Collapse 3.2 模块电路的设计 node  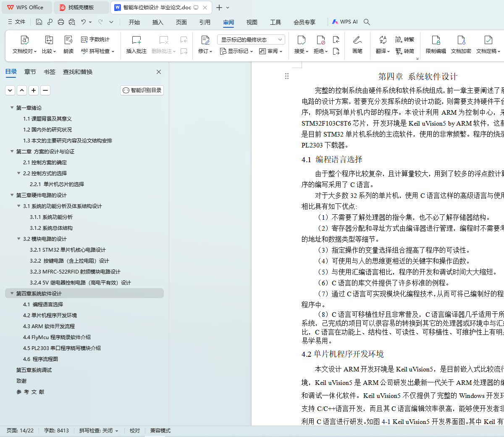pyautogui.click(x=19, y=239)
